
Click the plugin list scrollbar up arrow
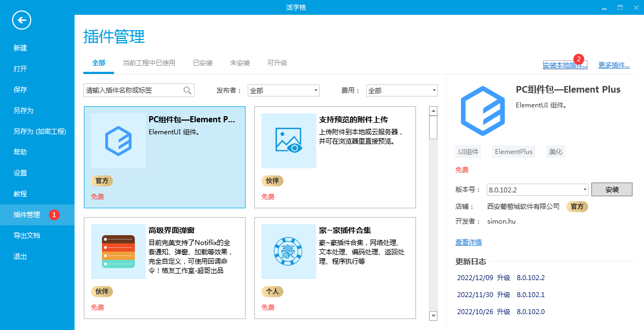(433, 111)
